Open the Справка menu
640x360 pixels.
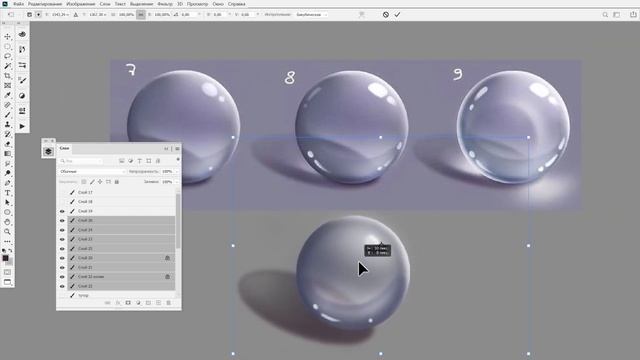[x=237, y=4]
